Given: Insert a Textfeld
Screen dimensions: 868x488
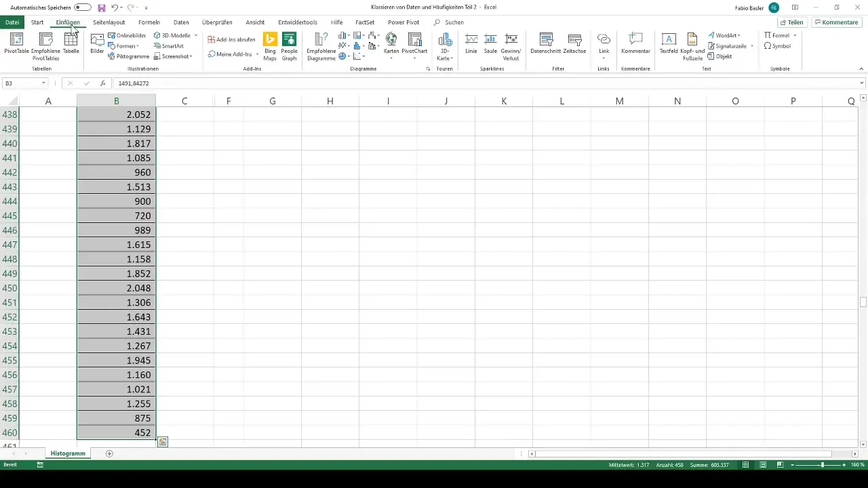Looking at the screenshot, I should [669, 43].
